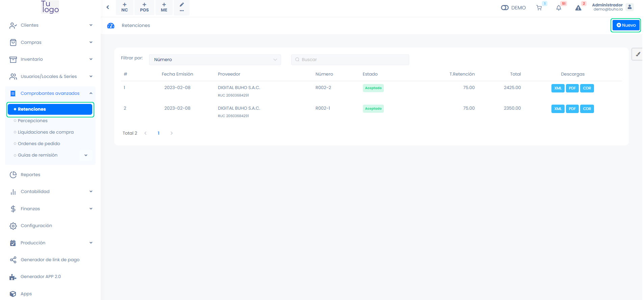Download XML for retention R002-1
This screenshot has height=300, width=644.
[x=558, y=109]
